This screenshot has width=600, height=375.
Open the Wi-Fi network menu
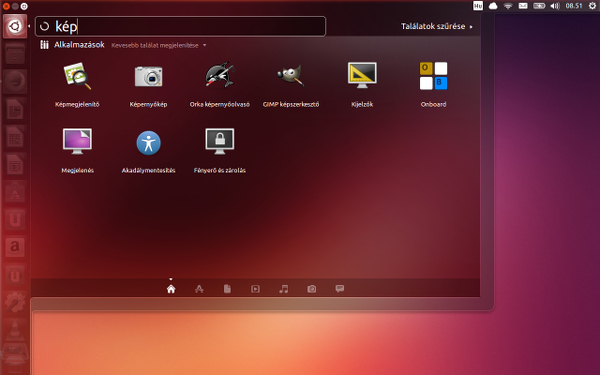pos(508,6)
